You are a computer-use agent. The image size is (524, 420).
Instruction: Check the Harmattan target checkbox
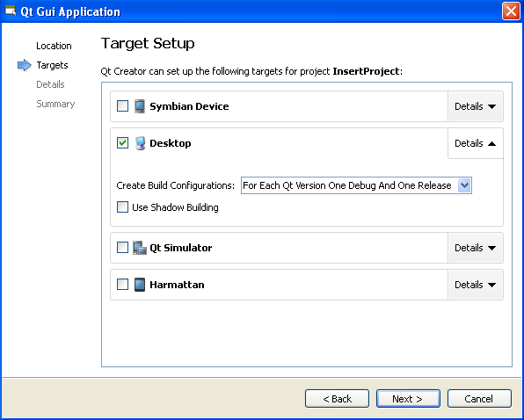point(122,285)
